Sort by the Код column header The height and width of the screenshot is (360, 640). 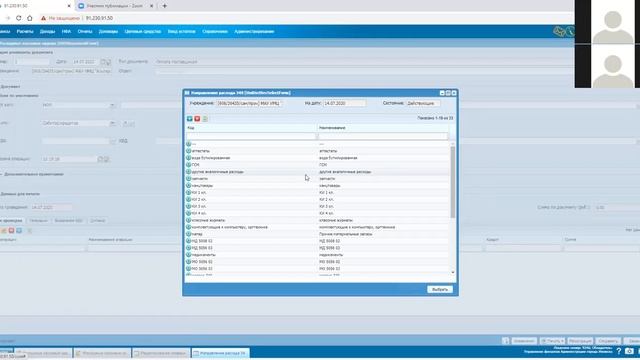[251, 128]
